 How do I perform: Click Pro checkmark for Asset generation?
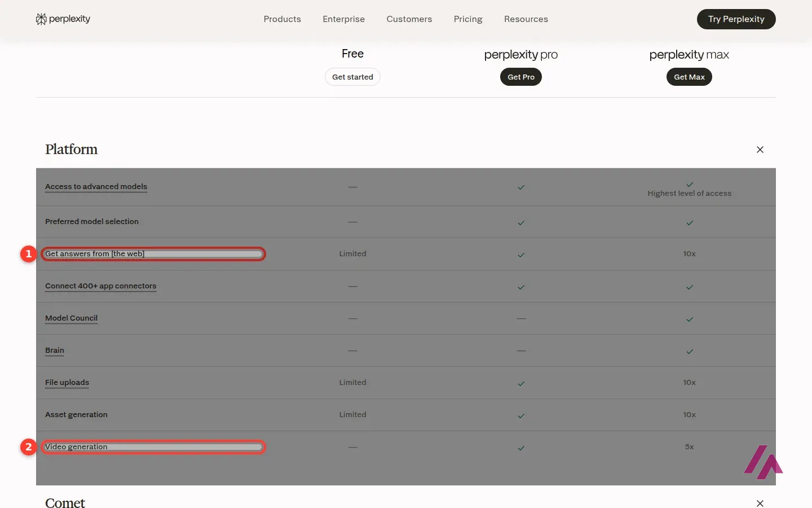click(x=521, y=416)
